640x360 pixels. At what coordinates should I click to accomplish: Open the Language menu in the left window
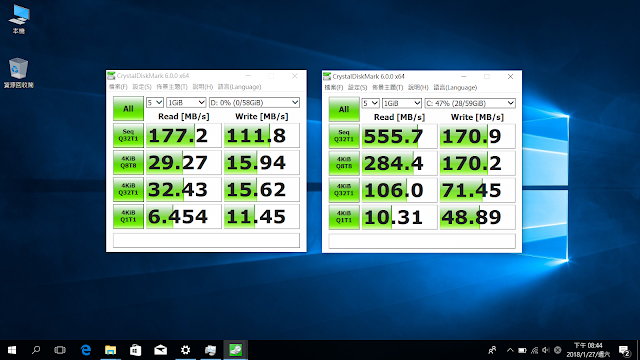click(x=239, y=87)
